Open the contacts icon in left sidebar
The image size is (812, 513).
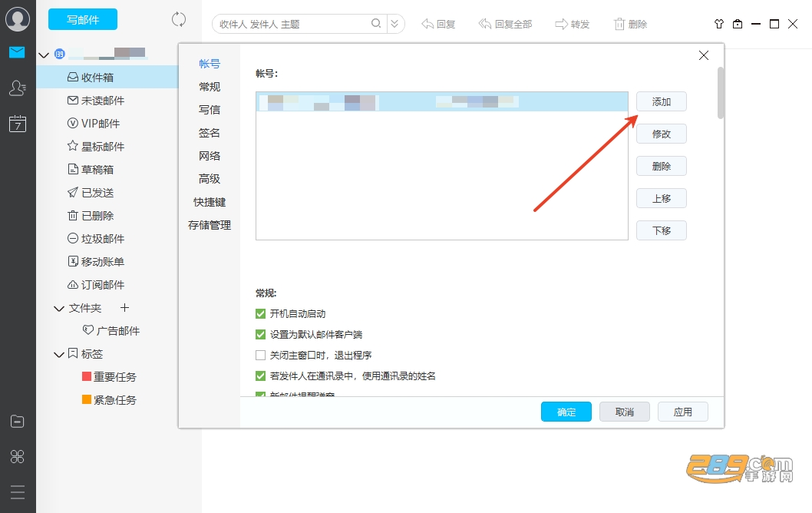click(x=18, y=88)
